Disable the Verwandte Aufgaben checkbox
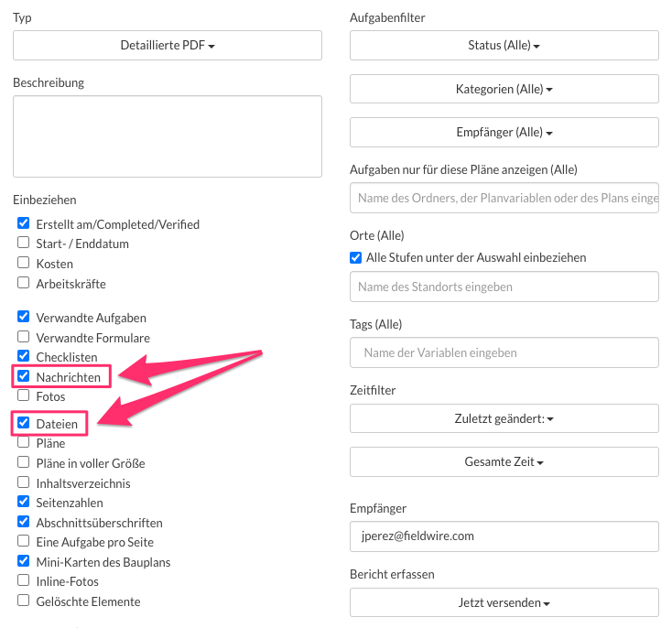Image resolution: width=672 pixels, height=628 pixels. pyautogui.click(x=24, y=318)
